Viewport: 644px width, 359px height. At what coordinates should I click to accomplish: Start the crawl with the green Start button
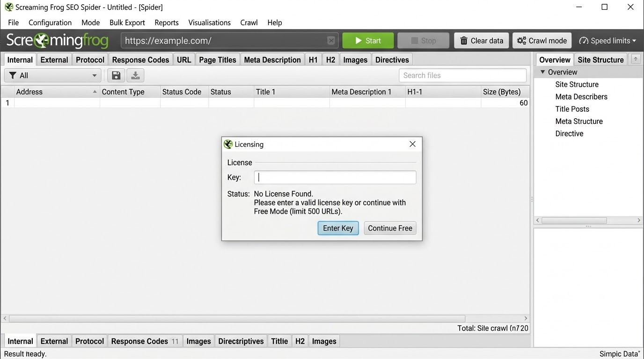(368, 41)
